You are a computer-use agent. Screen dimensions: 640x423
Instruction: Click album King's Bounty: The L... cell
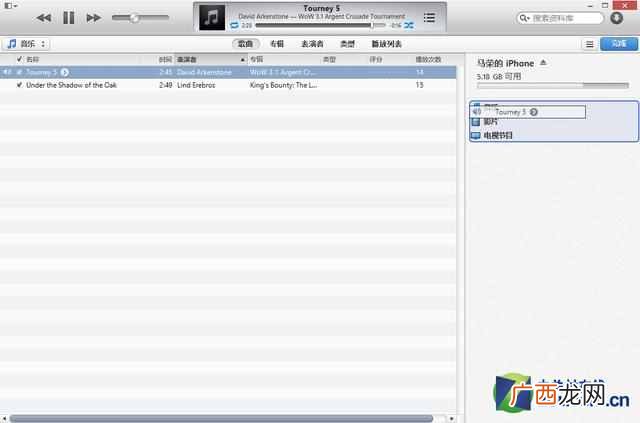click(283, 85)
